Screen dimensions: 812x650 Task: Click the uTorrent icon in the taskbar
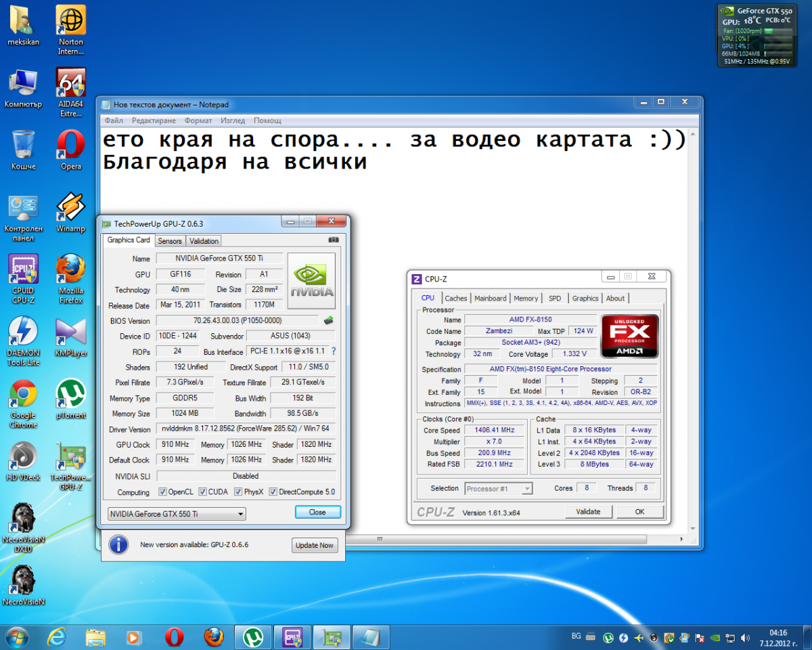(253, 637)
